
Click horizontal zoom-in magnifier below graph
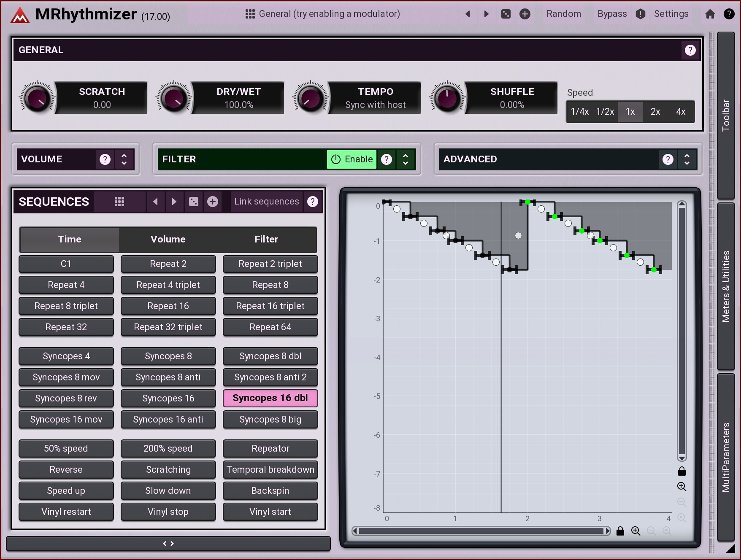[x=636, y=531]
